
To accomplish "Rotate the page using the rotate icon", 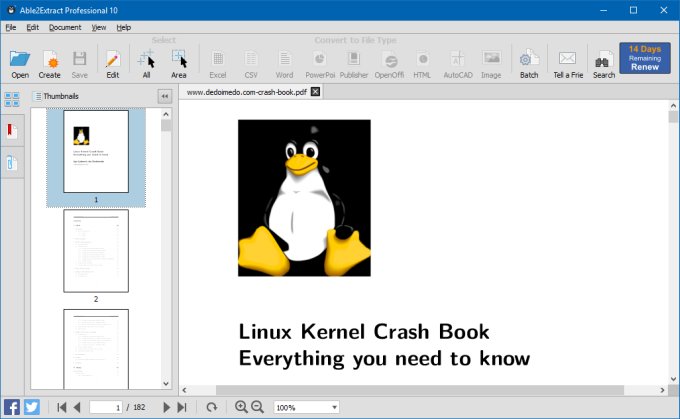I will pyautogui.click(x=212, y=407).
